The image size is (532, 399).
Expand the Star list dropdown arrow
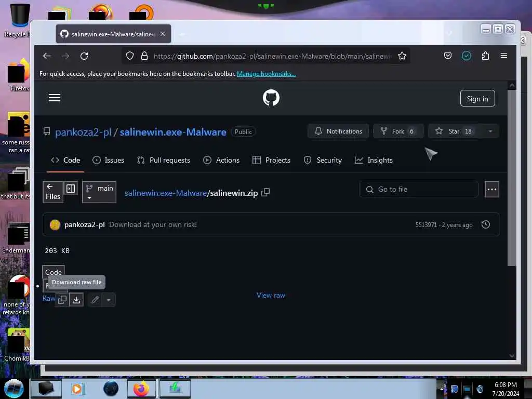pos(490,131)
